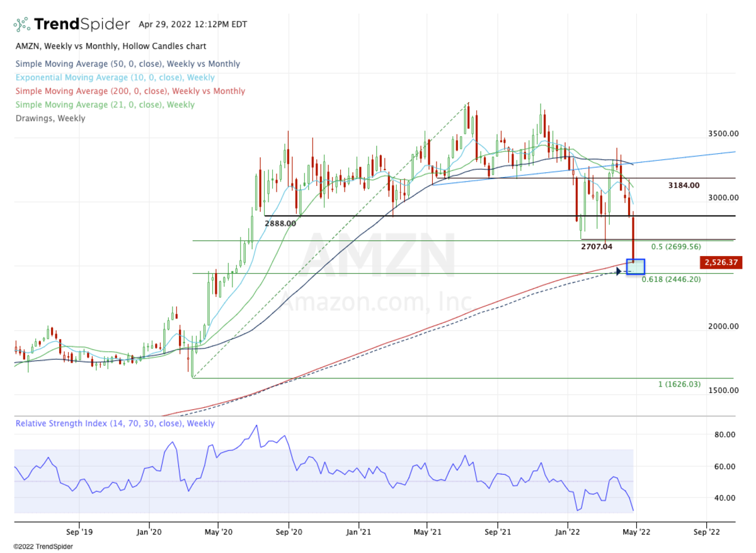The height and width of the screenshot is (553, 756).
Task: Click the AMZN Hollow Candles chart title
Action: [x=110, y=46]
